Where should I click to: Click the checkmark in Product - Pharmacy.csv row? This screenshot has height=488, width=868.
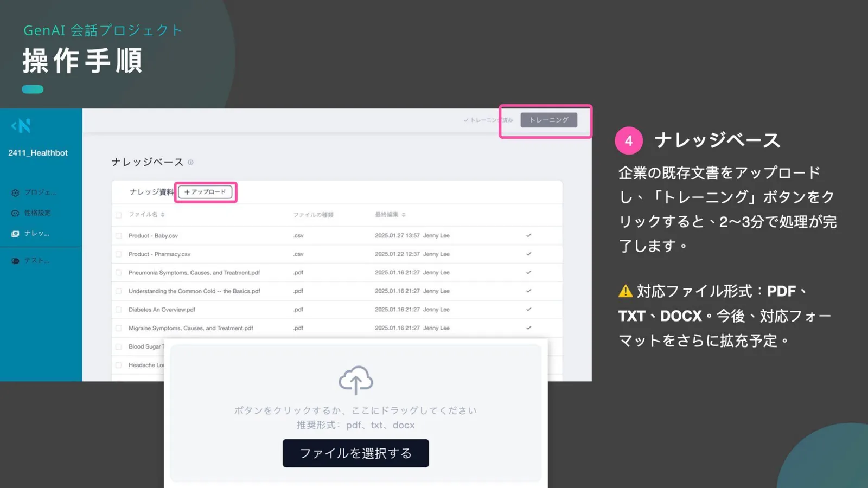point(528,254)
